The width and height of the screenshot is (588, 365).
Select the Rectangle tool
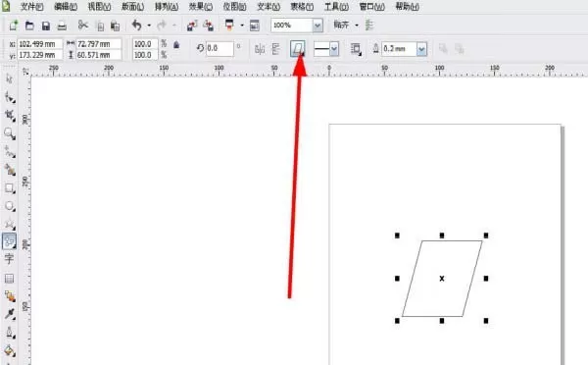[x=10, y=187]
